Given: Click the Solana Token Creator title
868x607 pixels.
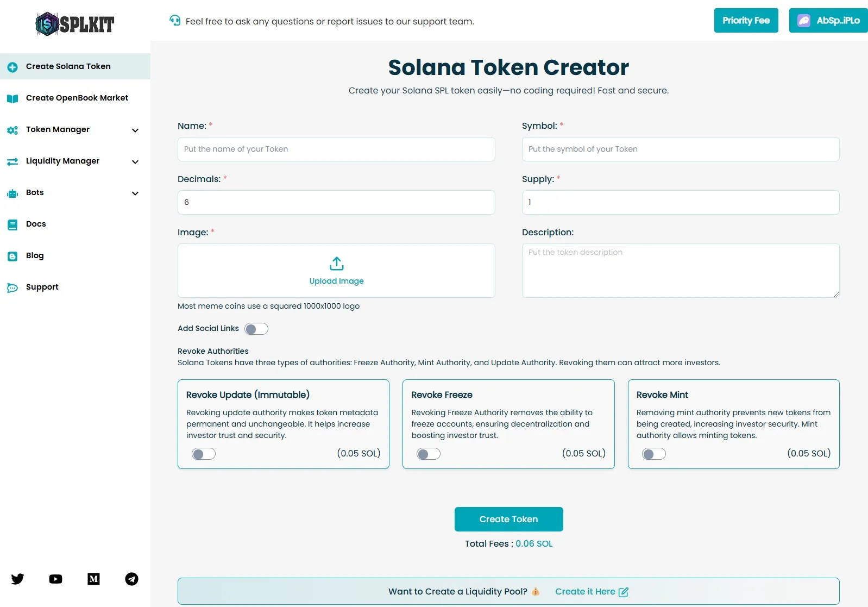Looking at the screenshot, I should click(508, 67).
